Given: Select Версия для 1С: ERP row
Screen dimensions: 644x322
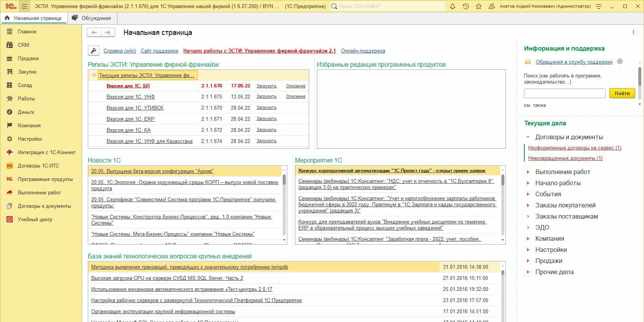Looking at the screenshot, I should click(198, 119).
